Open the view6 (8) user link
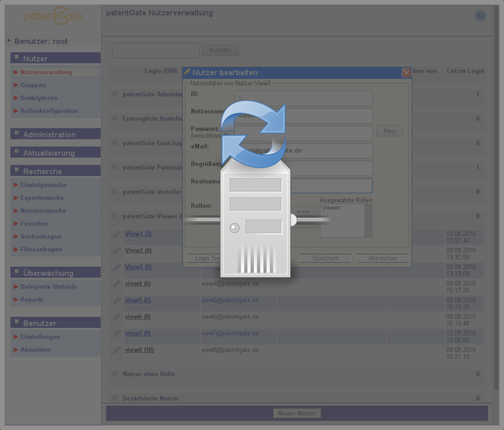504x430 pixels. tap(138, 316)
